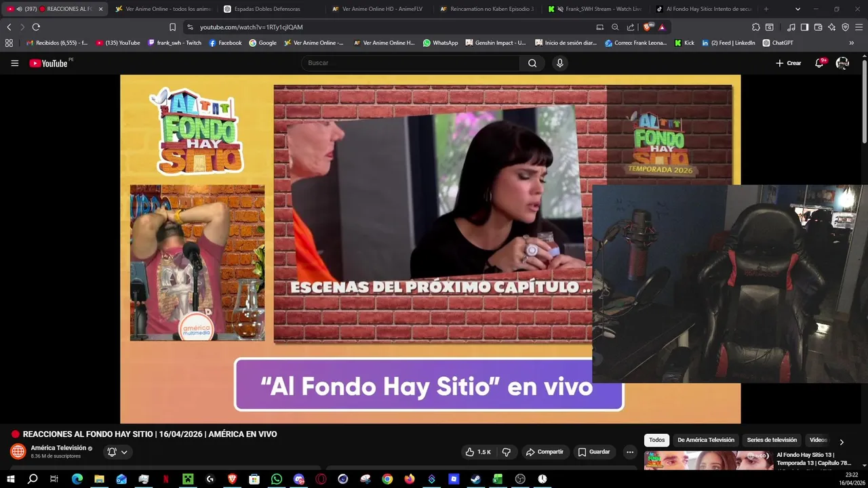Select De América Televisión chip
The width and height of the screenshot is (868, 488).
tap(706, 440)
